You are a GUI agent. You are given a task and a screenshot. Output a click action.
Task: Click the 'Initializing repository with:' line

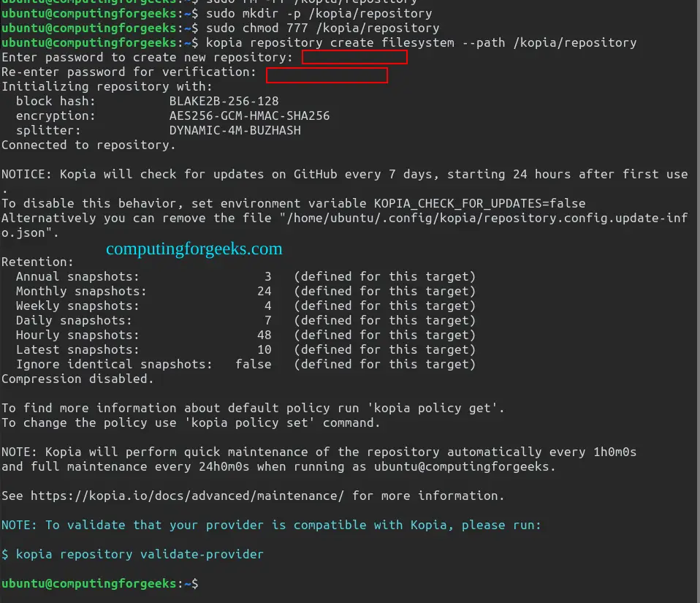click(107, 87)
